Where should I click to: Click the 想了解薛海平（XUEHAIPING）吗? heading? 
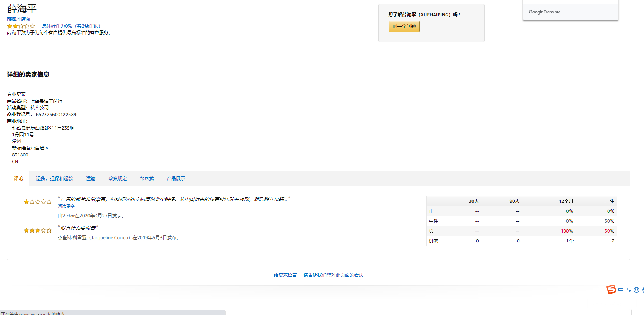pyautogui.click(x=424, y=15)
